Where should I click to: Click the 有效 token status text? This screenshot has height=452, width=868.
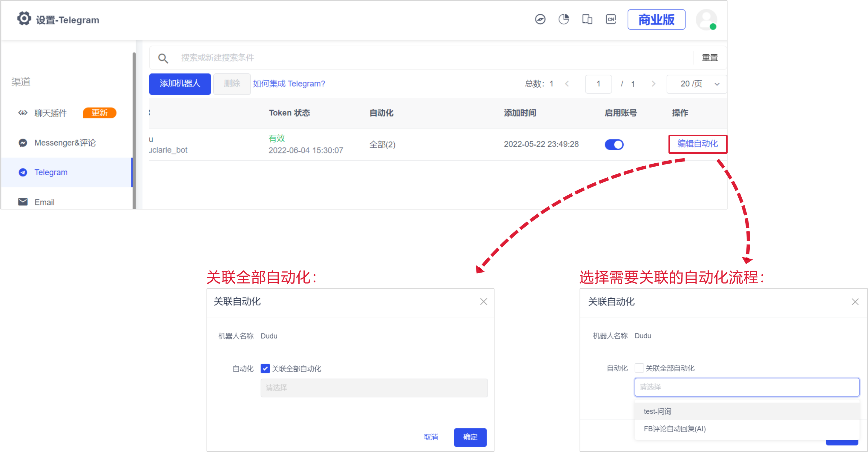click(277, 139)
